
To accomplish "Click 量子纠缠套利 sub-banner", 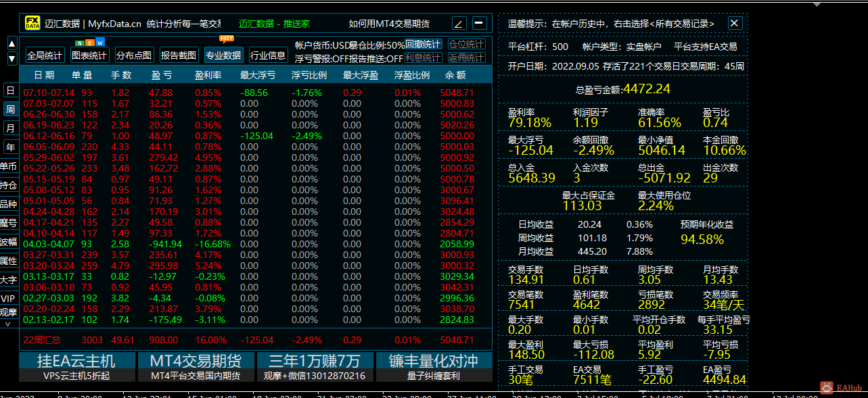I will coord(434,376).
